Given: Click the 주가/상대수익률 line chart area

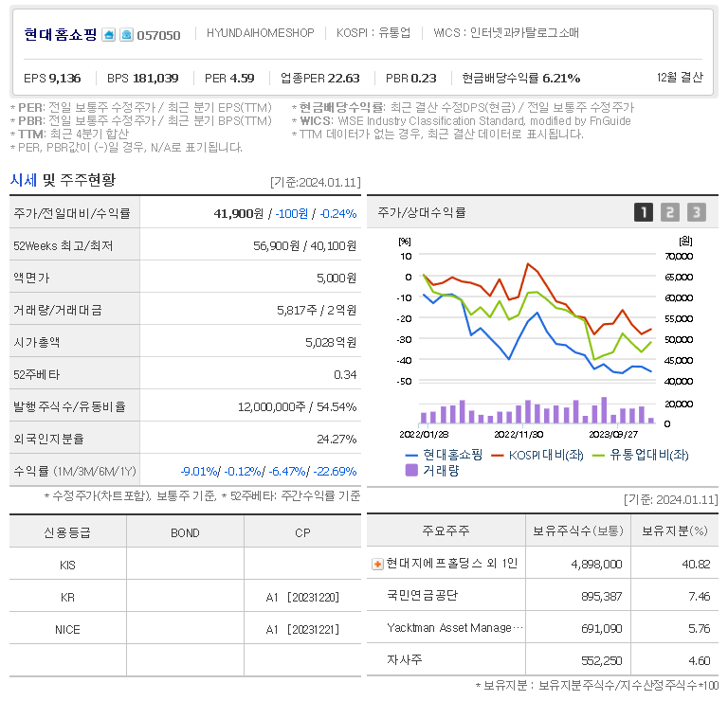Looking at the screenshot, I should click(537, 332).
